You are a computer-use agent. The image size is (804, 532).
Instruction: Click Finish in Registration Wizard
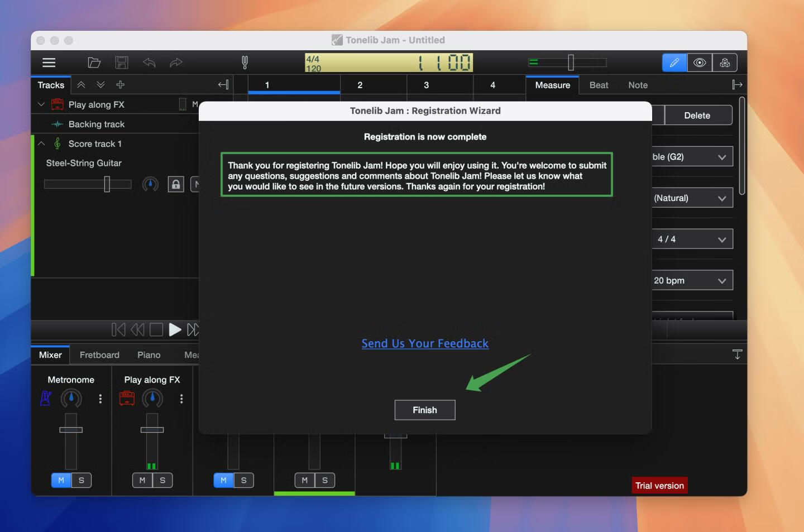(425, 410)
